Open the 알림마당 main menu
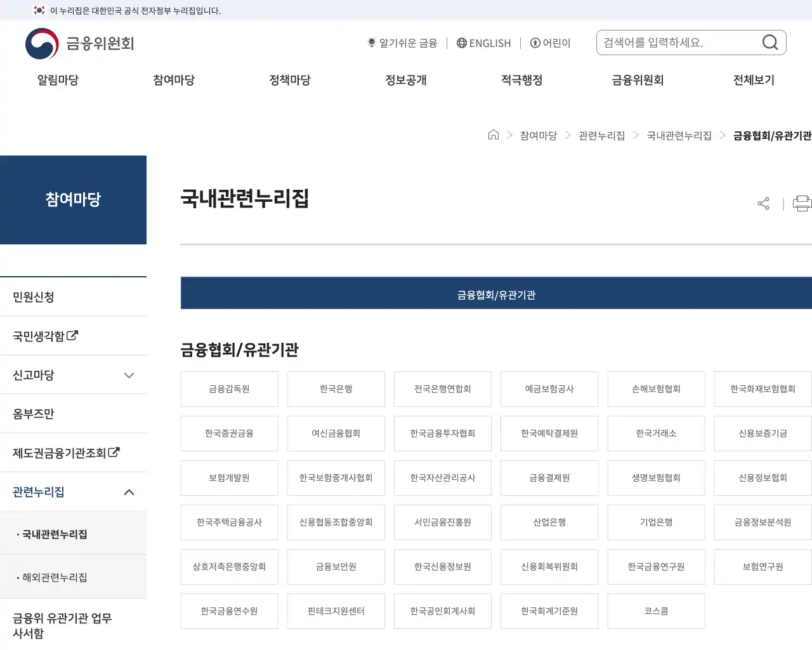This screenshot has width=812, height=650. (x=58, y=80)
